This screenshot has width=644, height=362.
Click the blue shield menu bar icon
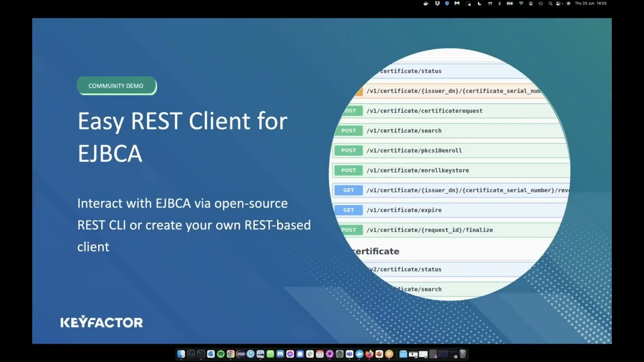pyautogui.click(x=447, y=3)
